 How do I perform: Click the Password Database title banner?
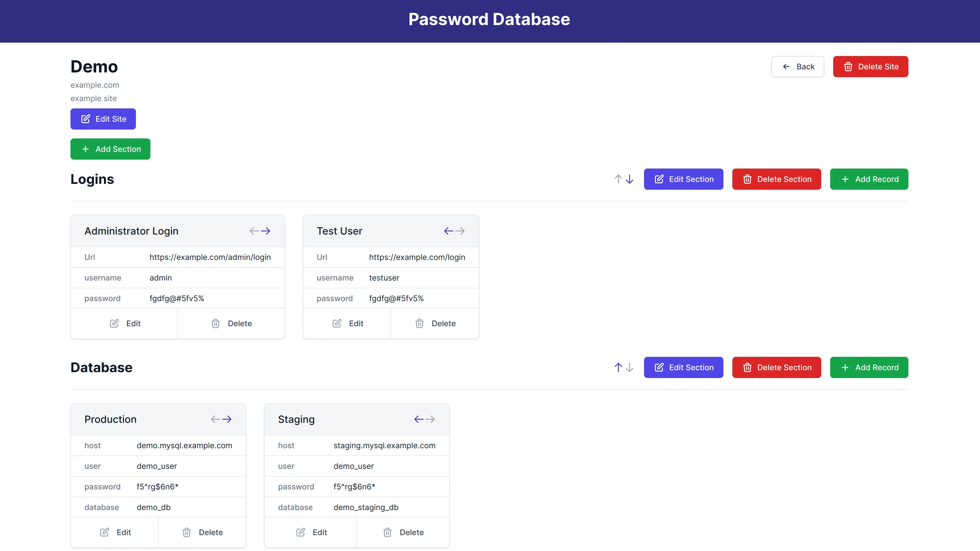pos(490,19)
